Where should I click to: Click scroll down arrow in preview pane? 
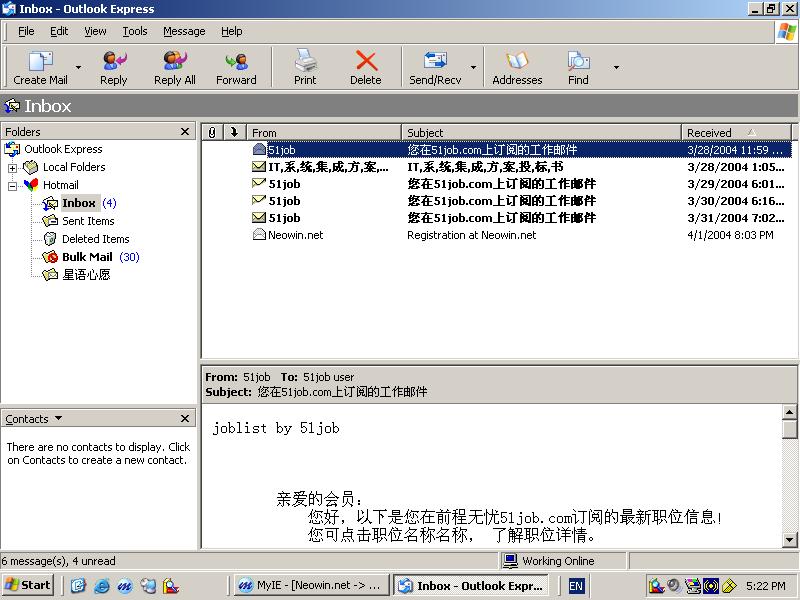pyautogui.click(x=789, y=540)
